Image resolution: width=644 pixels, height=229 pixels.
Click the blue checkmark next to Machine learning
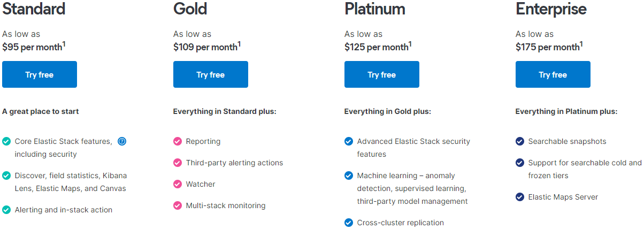(349, 175)
